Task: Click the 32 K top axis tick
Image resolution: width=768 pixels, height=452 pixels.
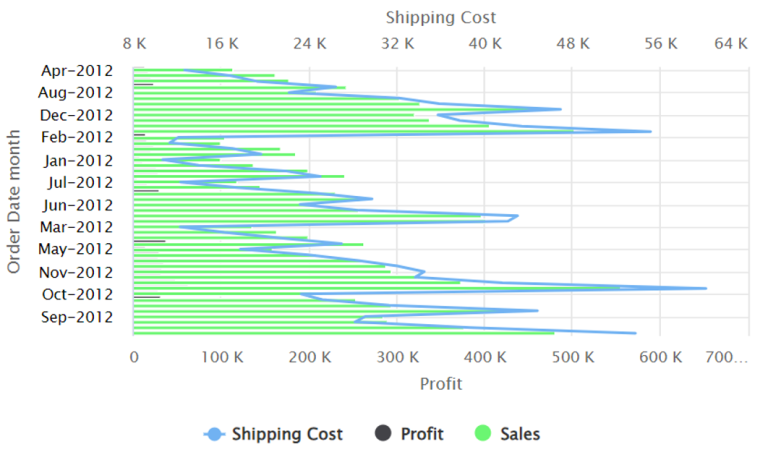Action: tap(398, 44)
